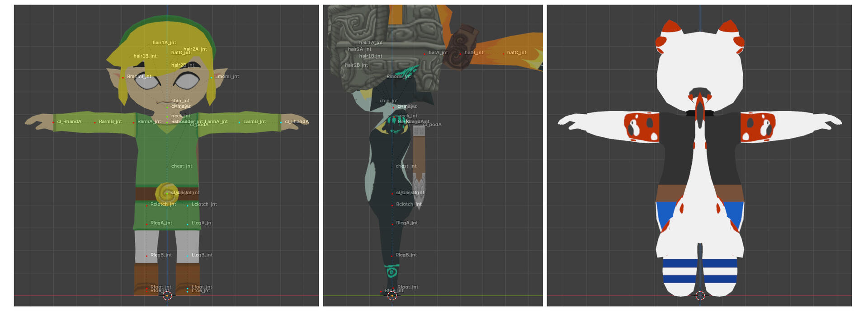Image resolution: width=868 pixels, height=312 pixels.
Task: Click the dark nose on the white model
Action: click(x=699, y=92)
